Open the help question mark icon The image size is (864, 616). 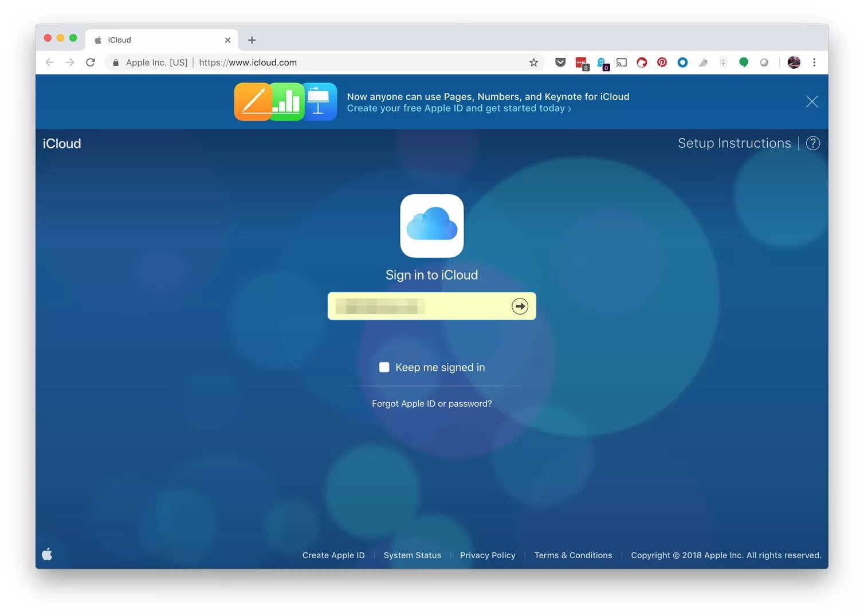[x=813, y=143]
